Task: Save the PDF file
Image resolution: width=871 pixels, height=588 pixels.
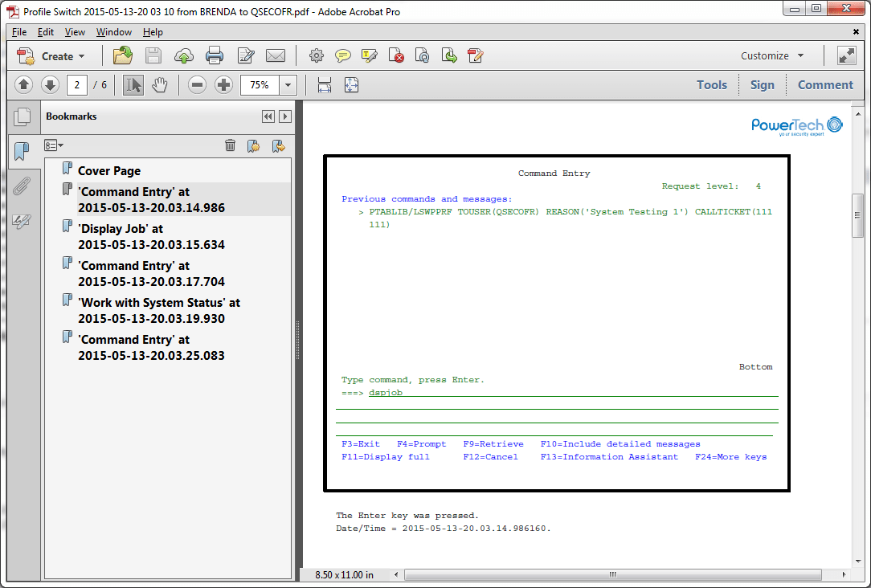Action: [153, 55]
